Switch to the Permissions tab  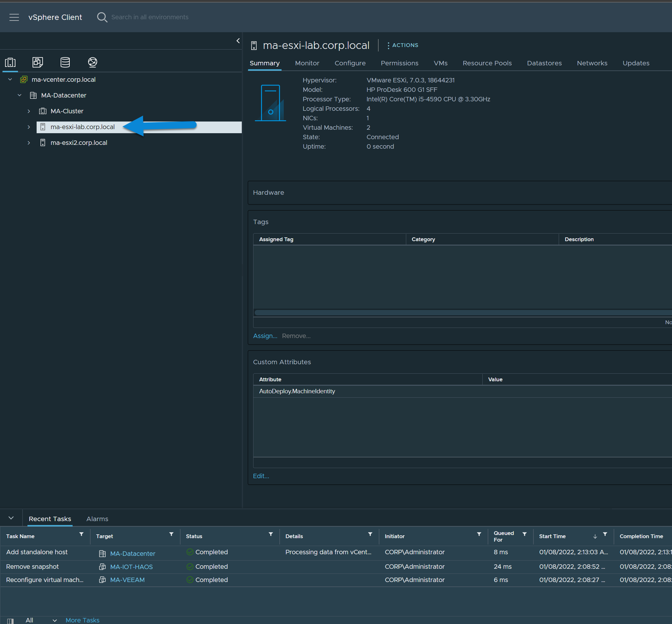pos(400,63)
